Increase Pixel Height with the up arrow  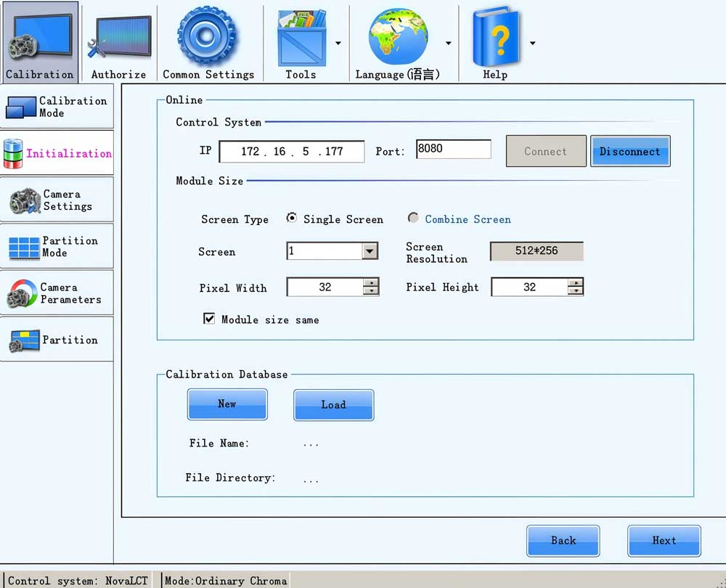coord(575,283)
